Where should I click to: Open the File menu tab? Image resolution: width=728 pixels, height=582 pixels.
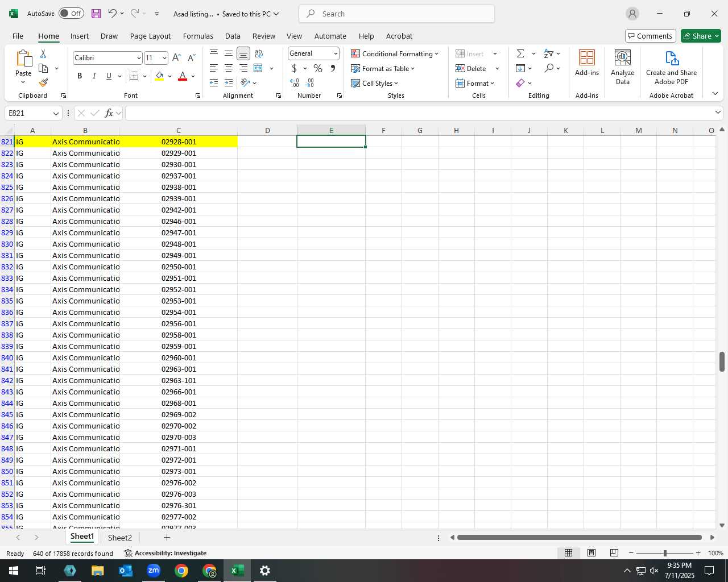tap(18, 36)
